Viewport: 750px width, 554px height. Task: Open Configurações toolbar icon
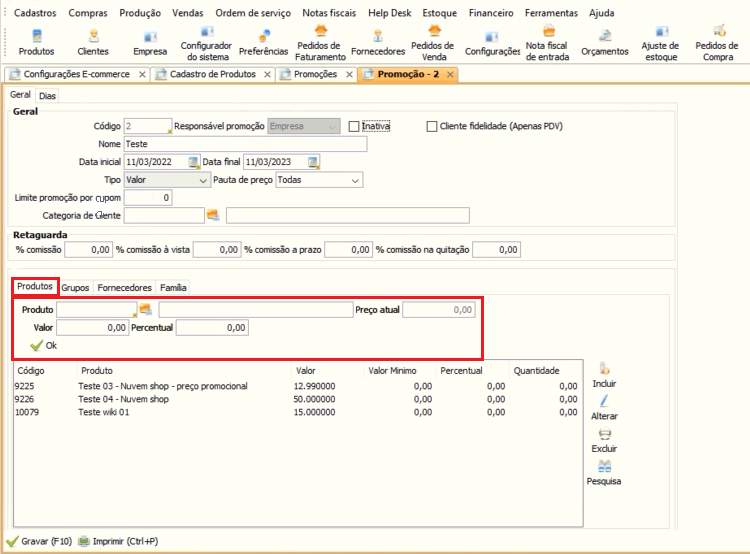492,43
